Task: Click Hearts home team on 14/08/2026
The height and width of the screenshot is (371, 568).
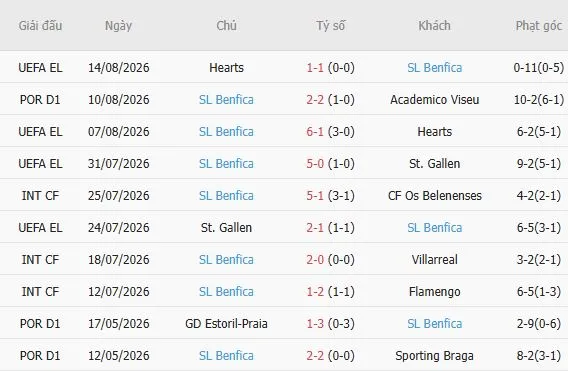Action: point(226,68)
